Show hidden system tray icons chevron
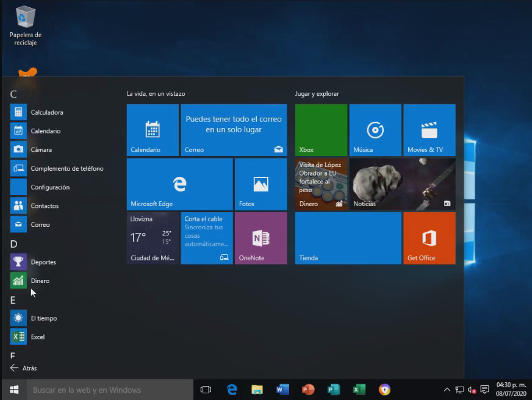Viewport: 532px width, 400px height. 447,390
